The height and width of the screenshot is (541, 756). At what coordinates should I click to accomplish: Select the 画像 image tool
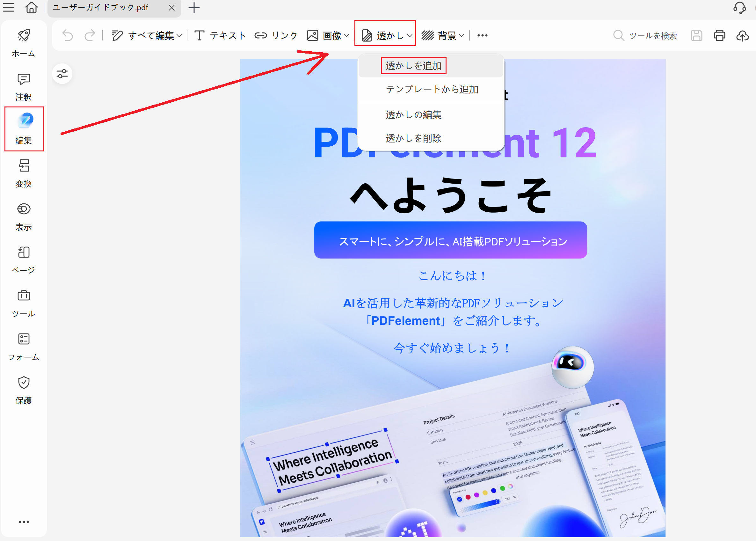tap(324, 35)
